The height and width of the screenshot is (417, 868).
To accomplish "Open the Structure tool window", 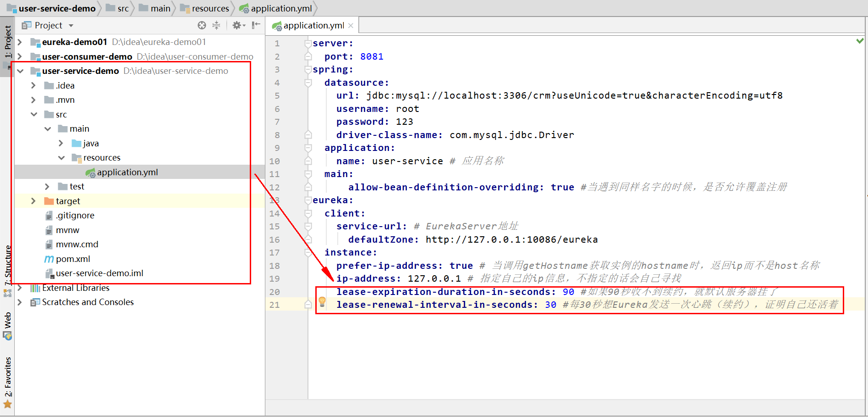I will 7,271.
